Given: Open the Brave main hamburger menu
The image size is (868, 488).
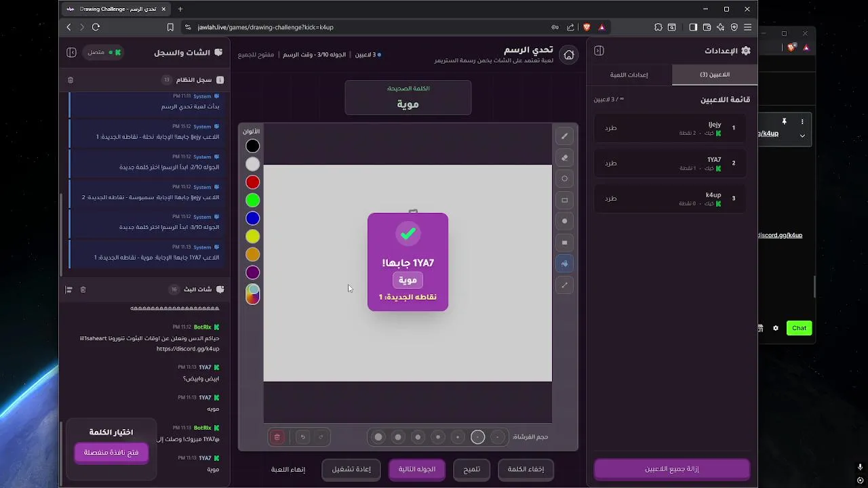Looking at the screenshot, I should point(747,27).
